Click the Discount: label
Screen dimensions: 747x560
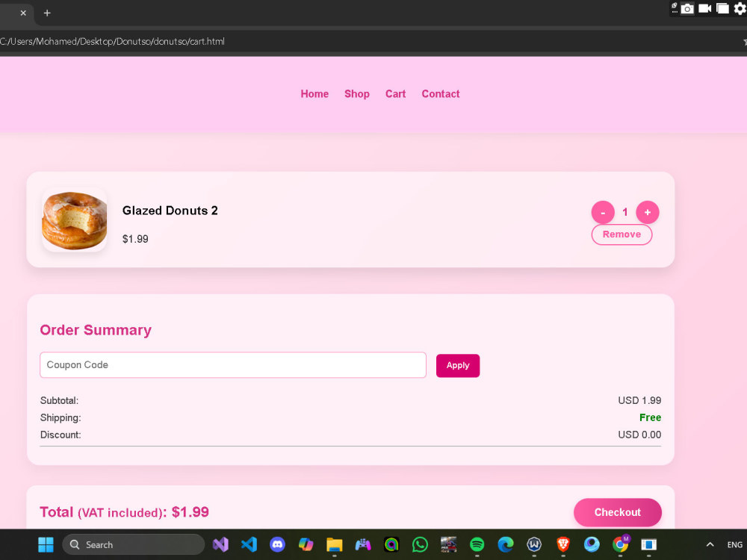(x=61, y=435)
